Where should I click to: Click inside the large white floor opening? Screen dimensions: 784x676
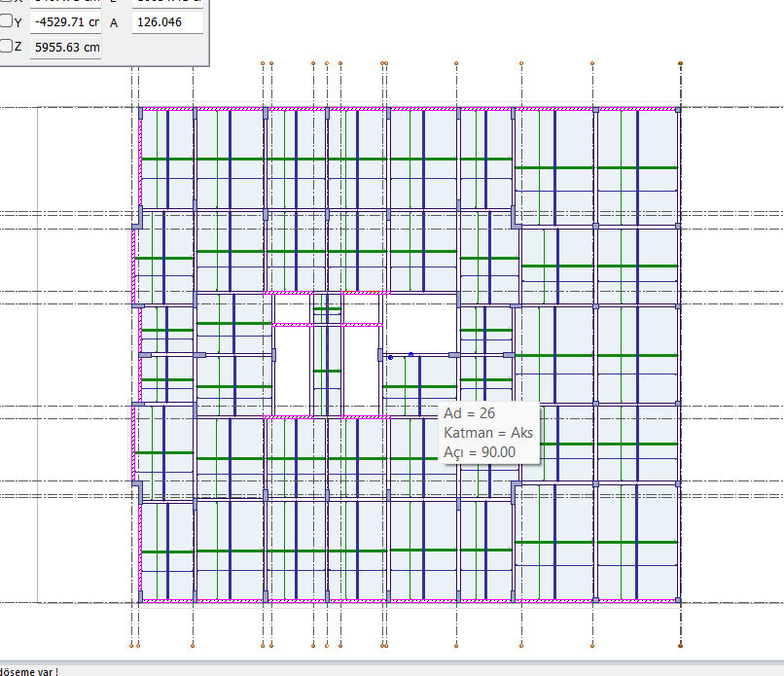(x=420, y=324)
